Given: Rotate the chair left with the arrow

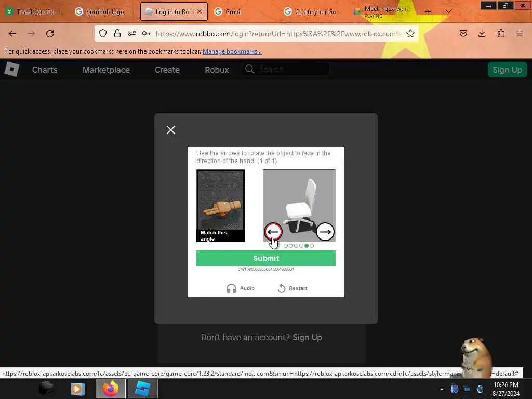Looking at the screenshot, I should (273, 232).
